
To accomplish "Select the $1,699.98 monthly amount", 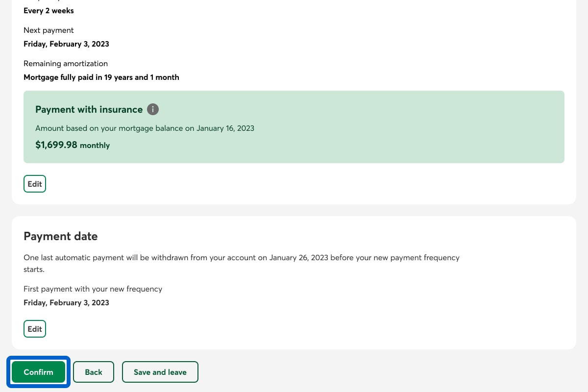I will click(56, 145).
